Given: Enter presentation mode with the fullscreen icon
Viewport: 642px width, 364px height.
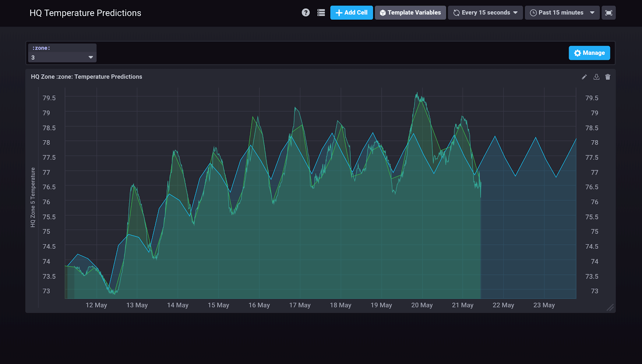Looking at the screenshot, I should click(x=608, y=12).
